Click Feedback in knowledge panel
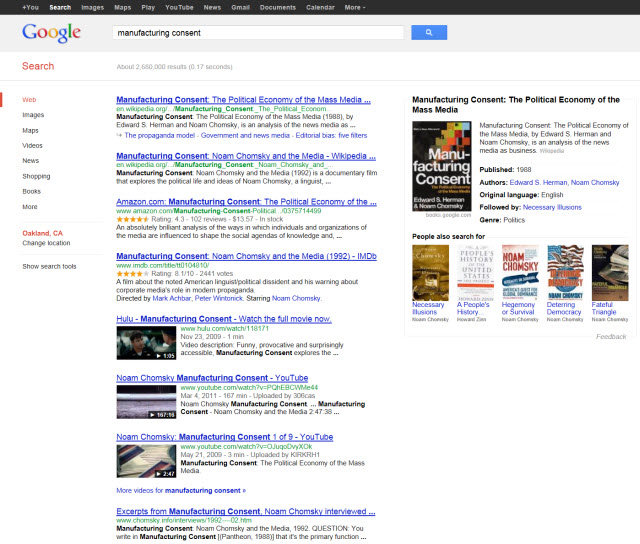Image resolution: width=640 pixels, height=544 pixels. (611, 337)
